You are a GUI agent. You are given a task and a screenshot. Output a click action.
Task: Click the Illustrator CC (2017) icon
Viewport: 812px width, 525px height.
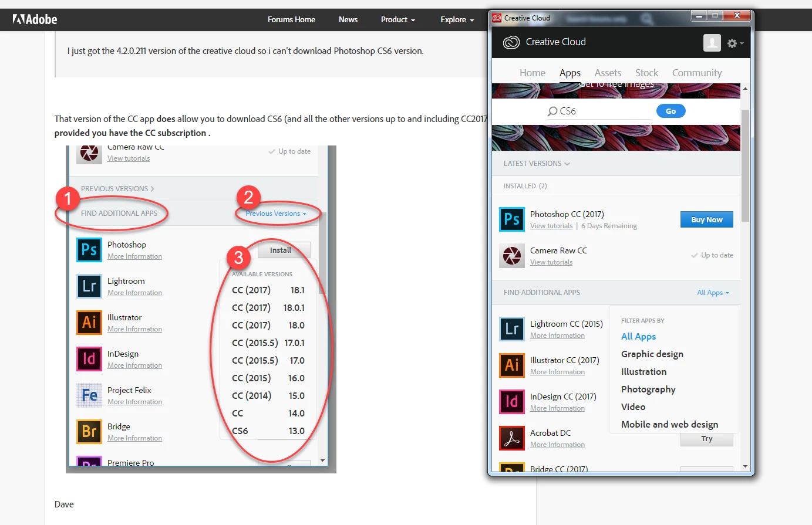coord(511,365)
